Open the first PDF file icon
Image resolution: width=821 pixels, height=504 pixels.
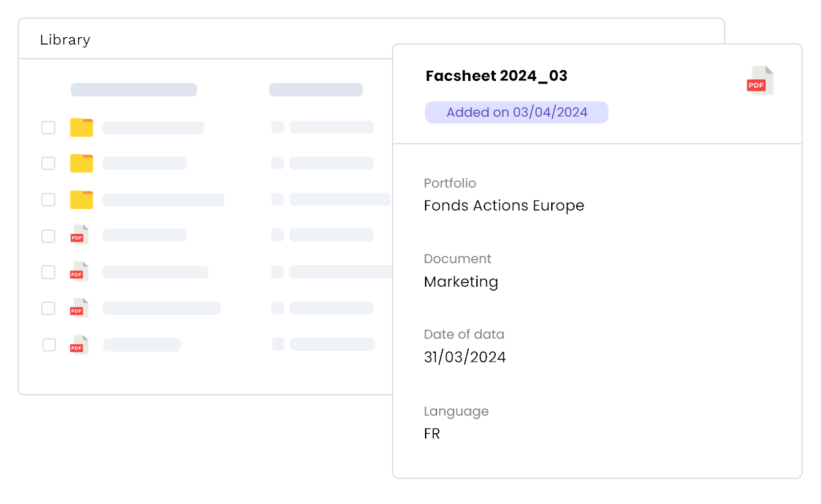point(80,235)
